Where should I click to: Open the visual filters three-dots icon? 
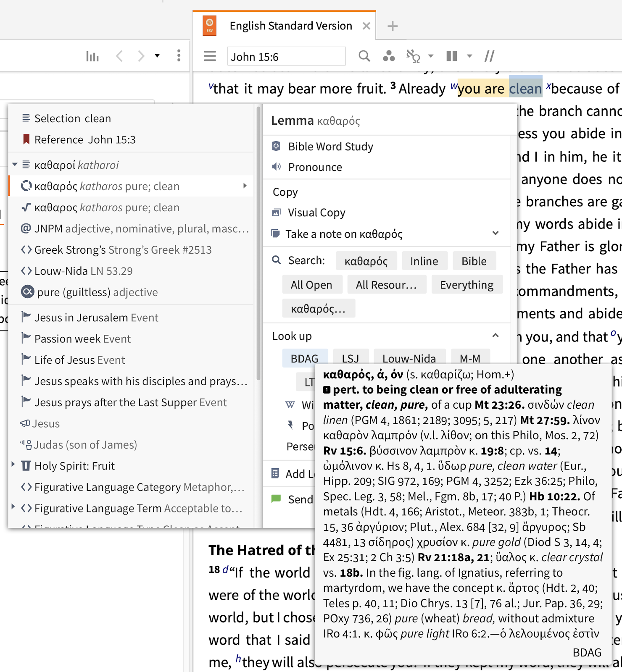coord(389,56)
